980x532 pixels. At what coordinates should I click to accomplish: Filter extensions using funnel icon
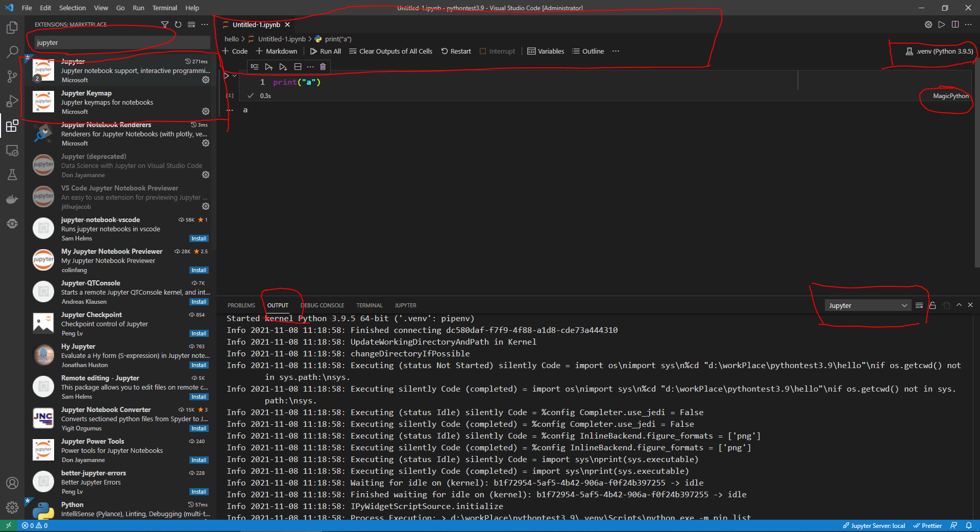pos(164,25)
